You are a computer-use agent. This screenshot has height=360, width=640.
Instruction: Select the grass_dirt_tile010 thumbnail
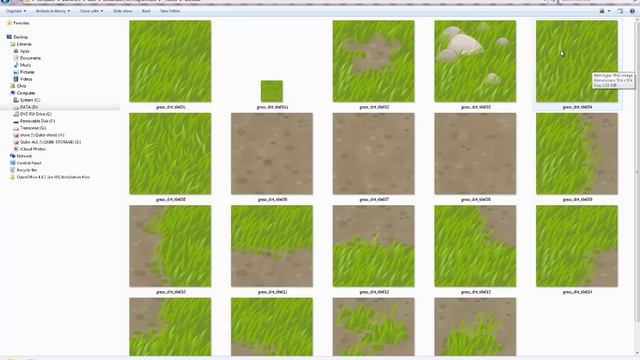[170, 246]
